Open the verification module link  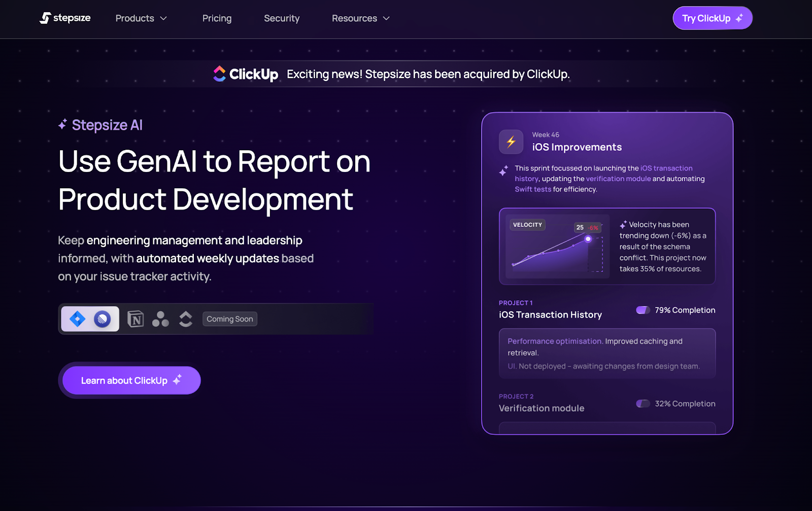pos(618,179)
